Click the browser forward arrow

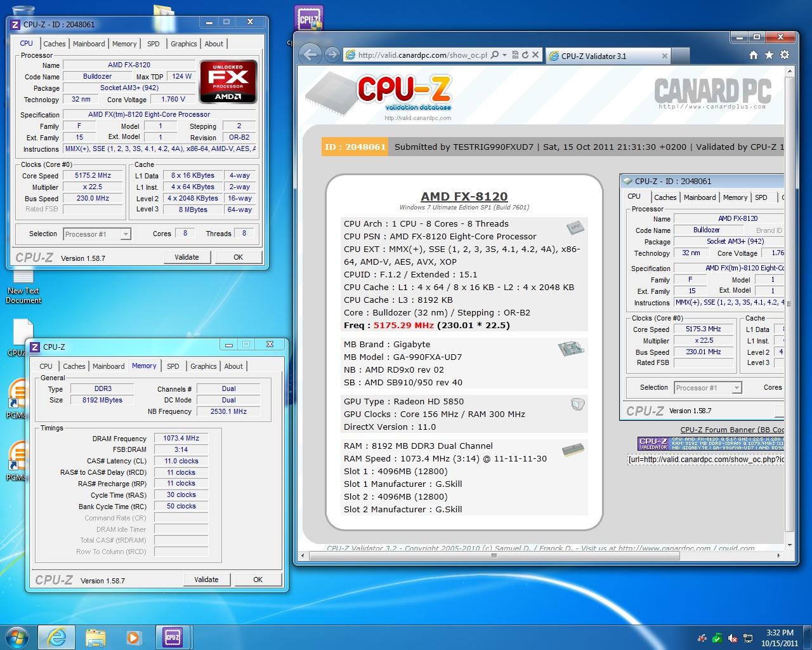pyautogui.click(x=332, y=55)
